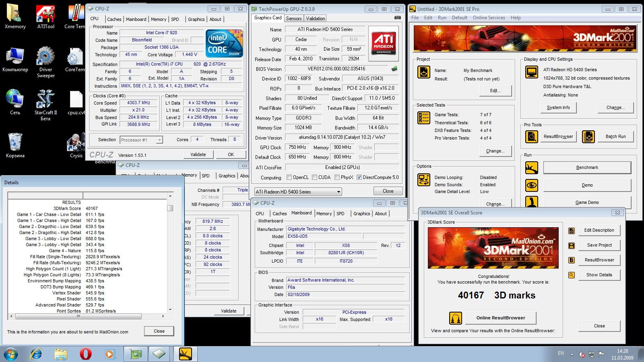Screen dimensions: 644x362
Task: Open 3DMark2001 taskbar button
Action: pos(185,354)
